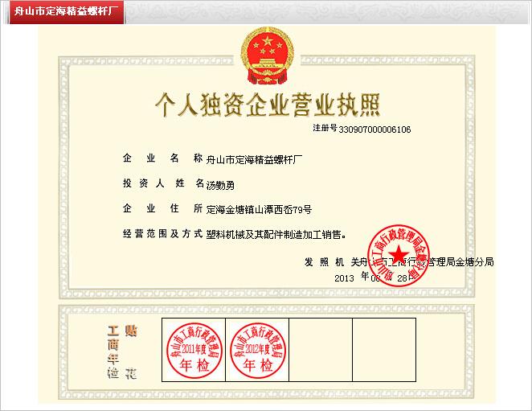
Task: Click the red 舟山市定海精益螺杆厂 header tab
Action: tap(62, 14)
